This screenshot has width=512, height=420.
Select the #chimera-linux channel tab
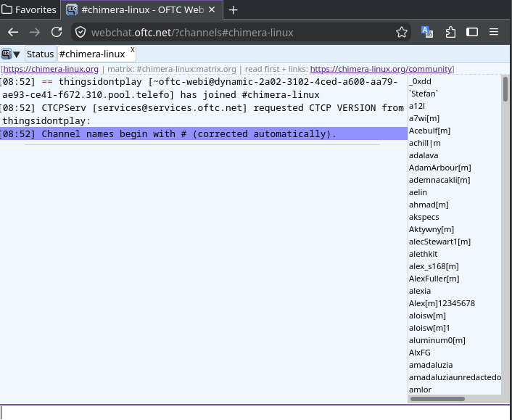(x=92, y=54)
